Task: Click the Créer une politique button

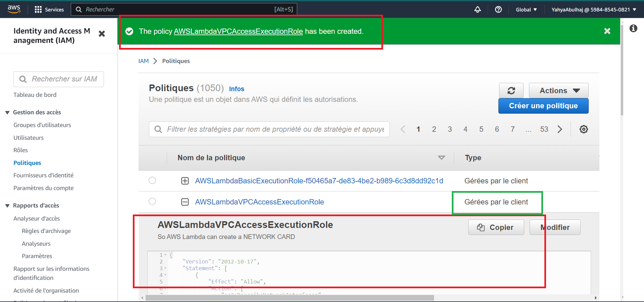Action: tap(543, 106)
